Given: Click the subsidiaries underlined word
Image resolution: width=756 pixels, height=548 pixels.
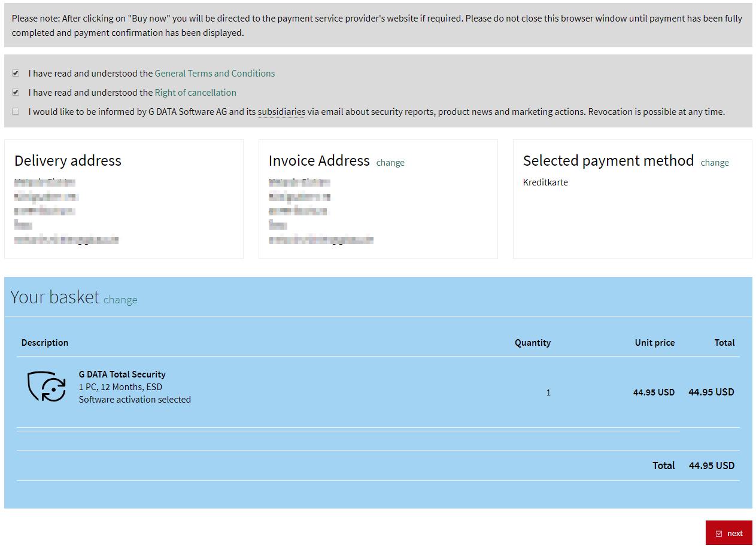Looking at the screenshot, I should (281, 111).
